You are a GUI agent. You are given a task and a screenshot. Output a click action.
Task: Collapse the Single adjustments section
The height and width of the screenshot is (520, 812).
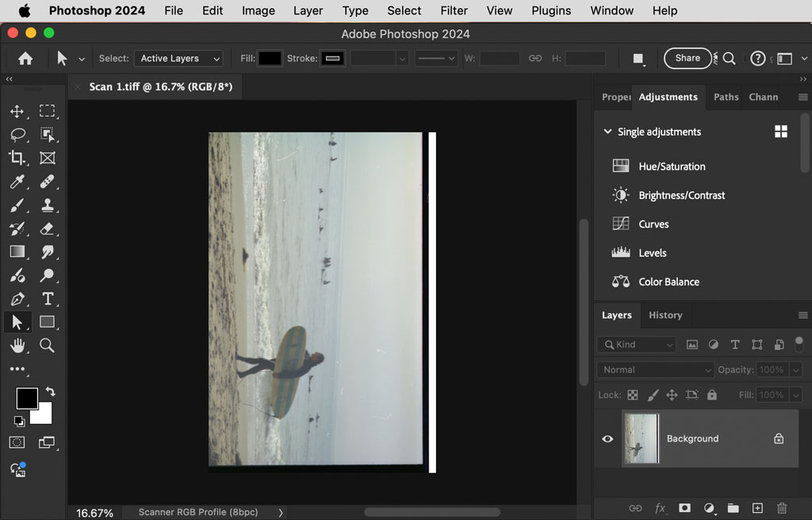608,132
